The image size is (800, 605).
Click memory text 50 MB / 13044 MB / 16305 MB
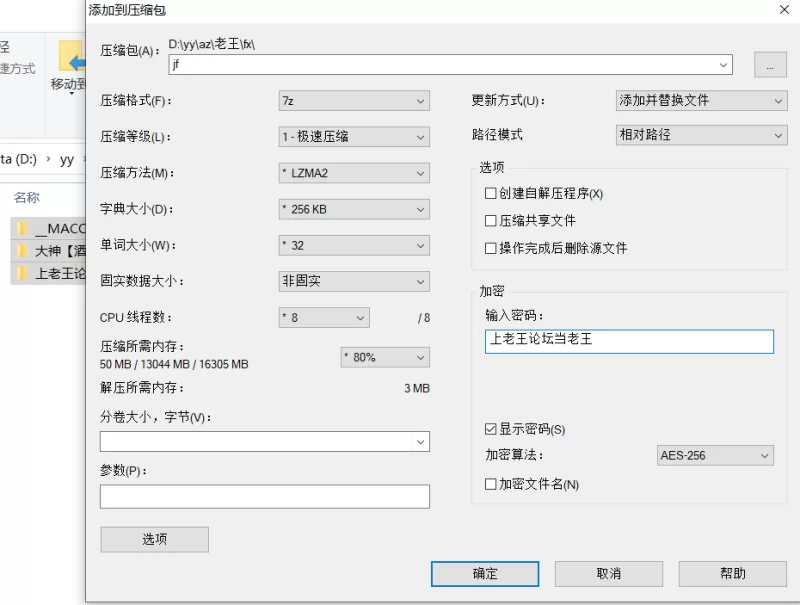[x=174, y=364]
